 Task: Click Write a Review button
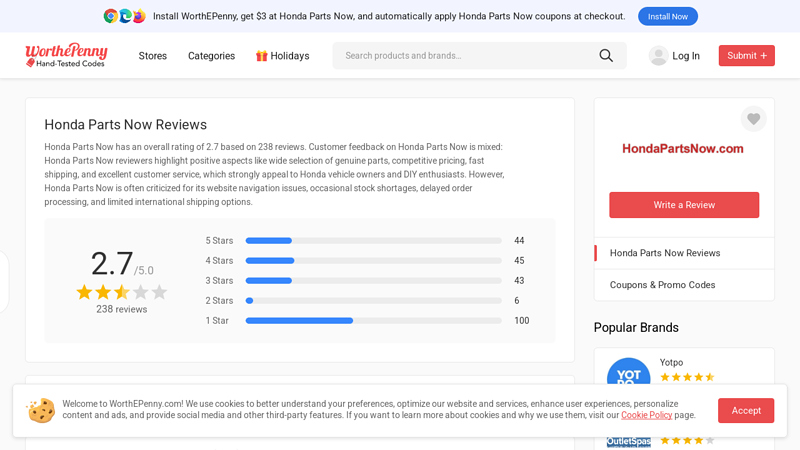[684, 205]
